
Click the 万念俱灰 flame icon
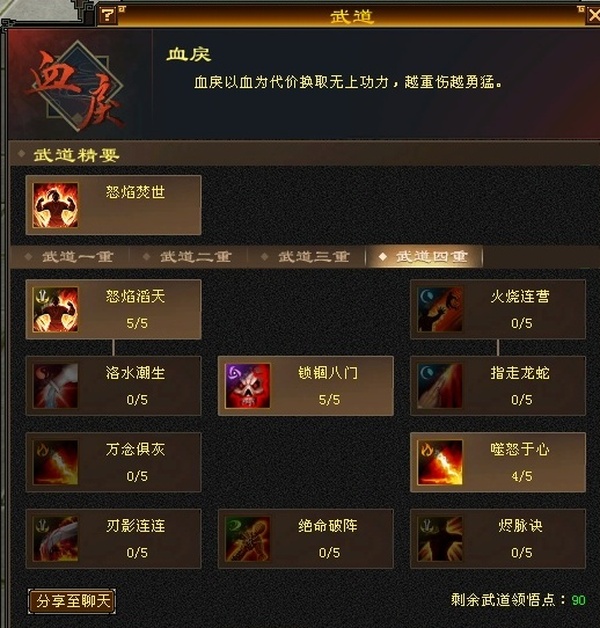(x=55, y=462)
